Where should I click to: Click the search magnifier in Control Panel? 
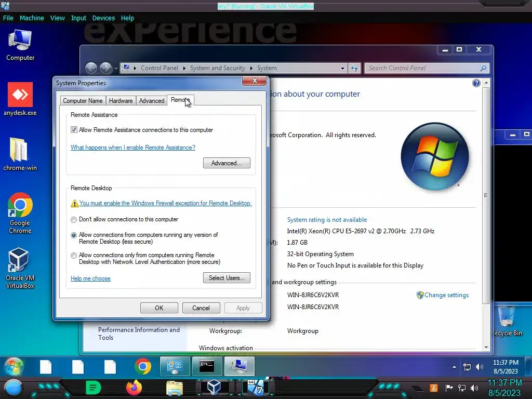483,68
